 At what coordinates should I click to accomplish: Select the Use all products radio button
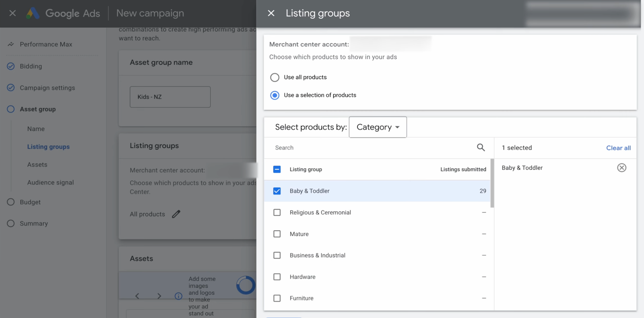275,77
